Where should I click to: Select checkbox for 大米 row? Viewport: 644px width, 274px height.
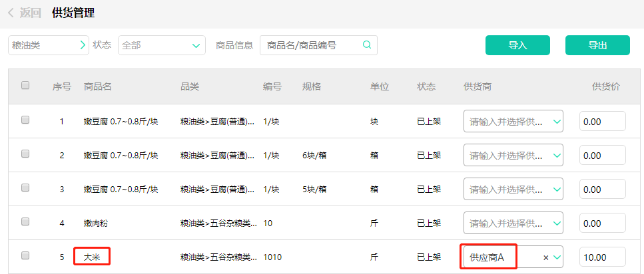coord(25,255)
